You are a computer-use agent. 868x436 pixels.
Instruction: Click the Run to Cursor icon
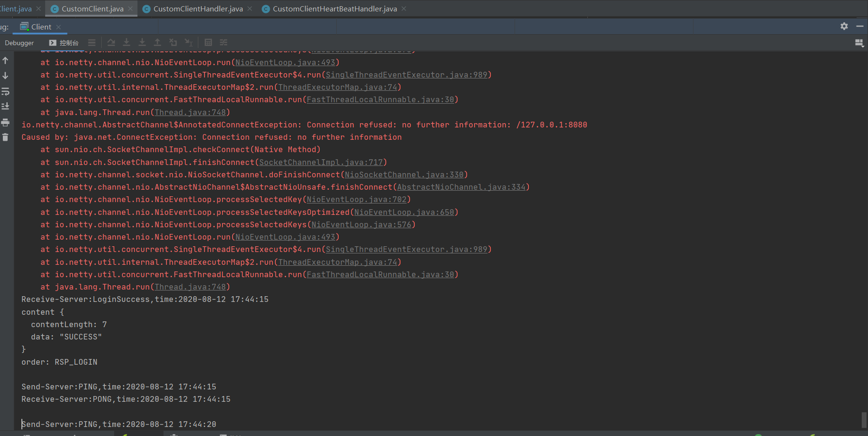(188, 43)
